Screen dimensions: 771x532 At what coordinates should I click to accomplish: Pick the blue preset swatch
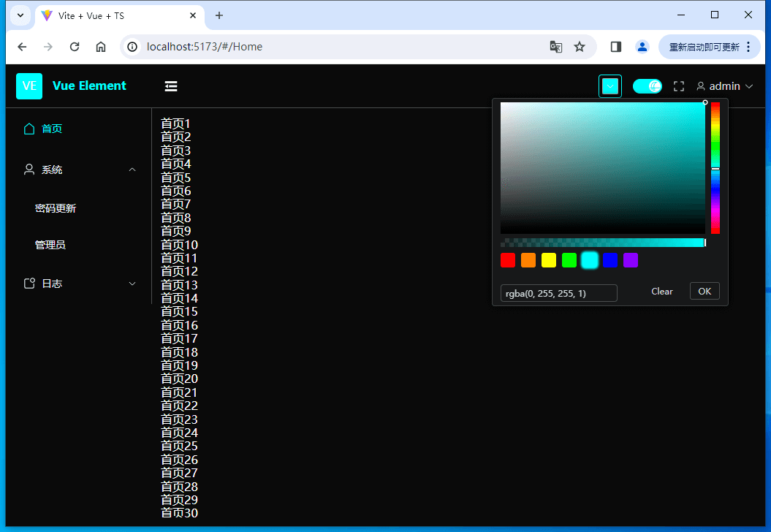tap(609, 260)
